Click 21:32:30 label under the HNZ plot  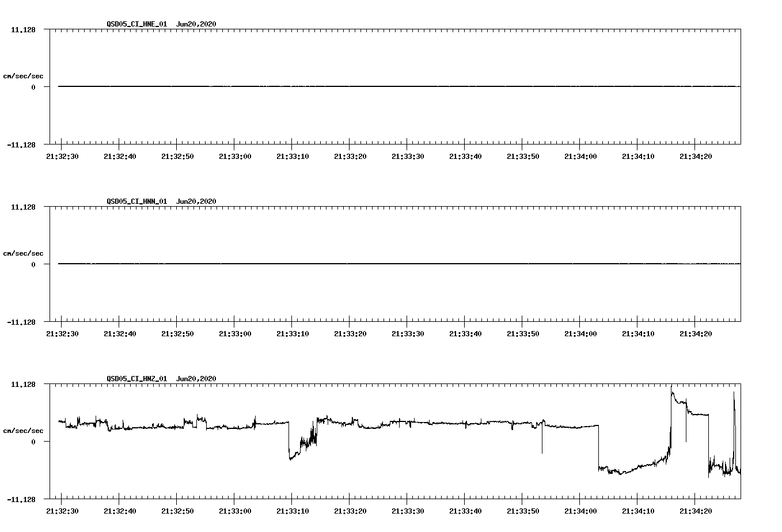coord(62,511)
